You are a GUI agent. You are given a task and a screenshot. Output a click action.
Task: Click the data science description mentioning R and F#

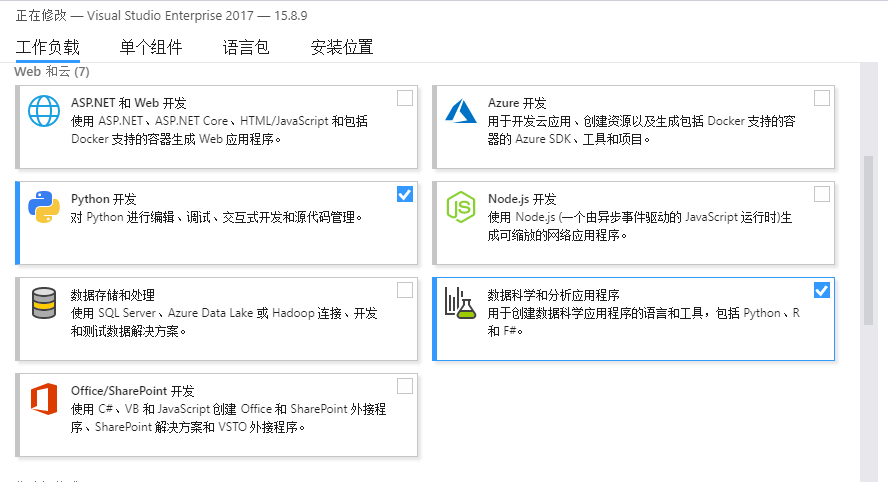tap(643, 322)
